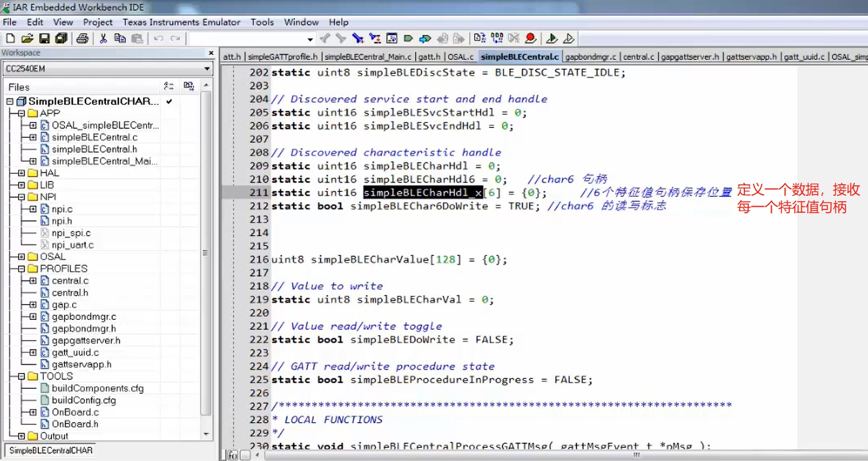Click the Copy toolbar icon
Image resolution: width=868 pixels, height=461 pixels.
click(120, 38)
